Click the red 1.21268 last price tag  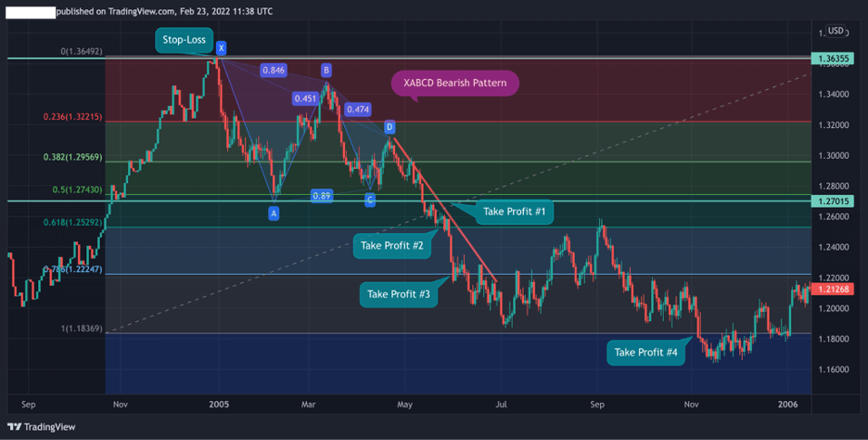[833, 290]
